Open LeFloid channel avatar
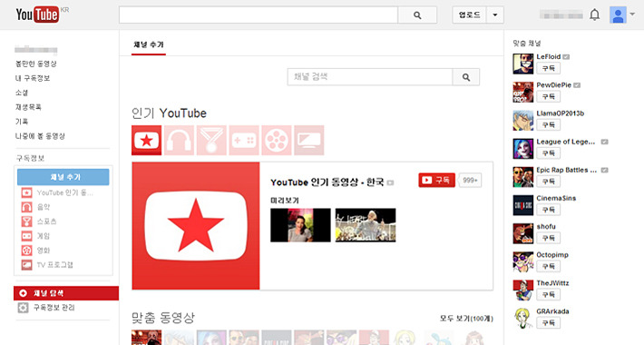 pos(522,64)
